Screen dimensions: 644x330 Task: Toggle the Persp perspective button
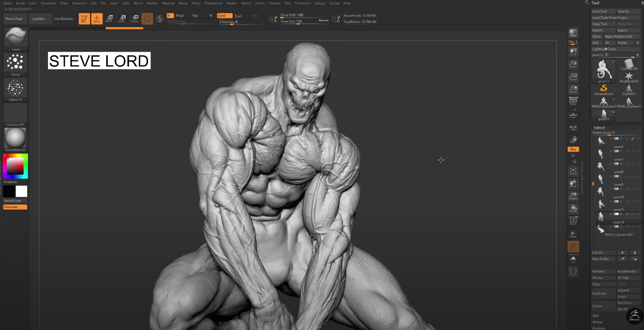(573, 100)
